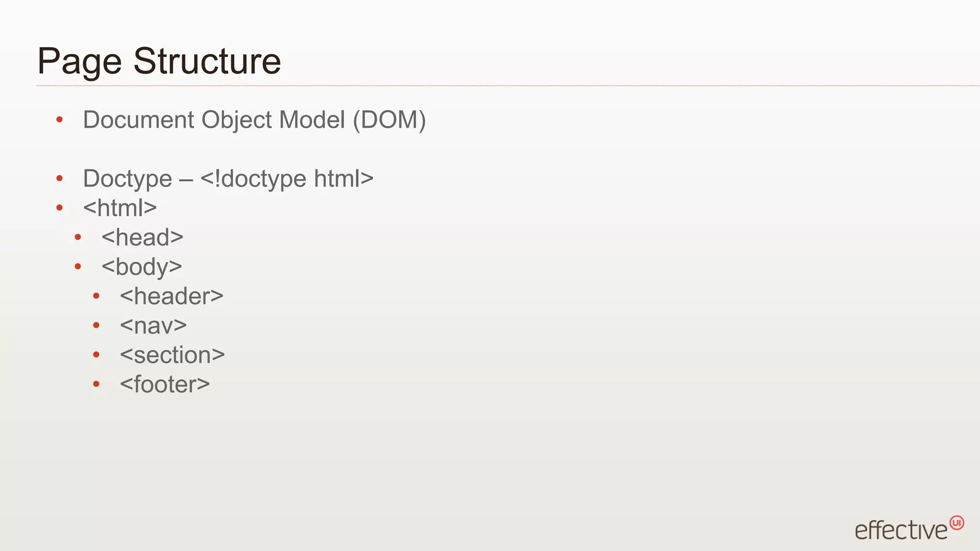Viewport: 980px width, 551px height.
Task: Click the Doctype – <!doctype html> line
Action: pos(228,179)
